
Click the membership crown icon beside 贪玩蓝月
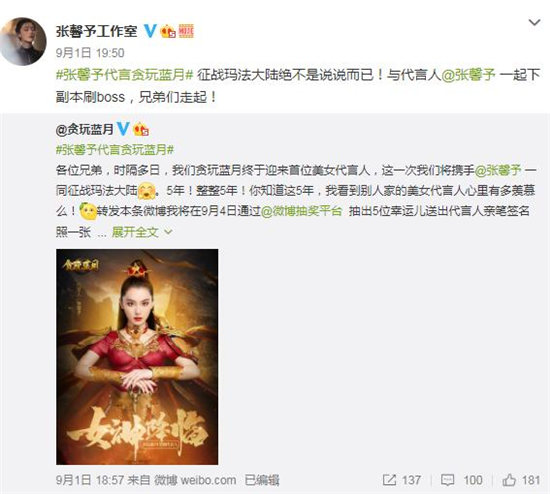tap(141, 129)
